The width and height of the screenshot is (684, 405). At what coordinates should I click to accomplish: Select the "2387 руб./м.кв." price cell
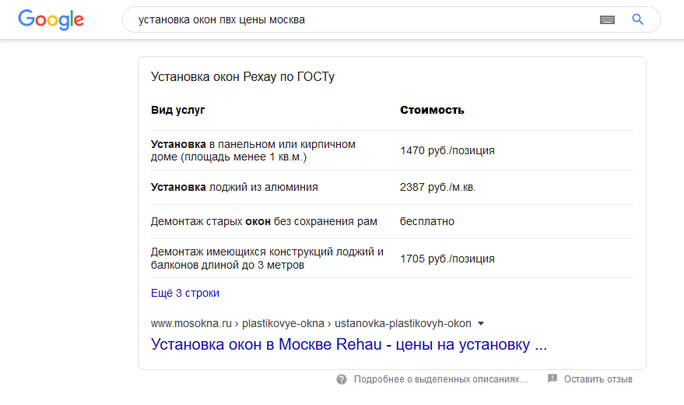438,187
